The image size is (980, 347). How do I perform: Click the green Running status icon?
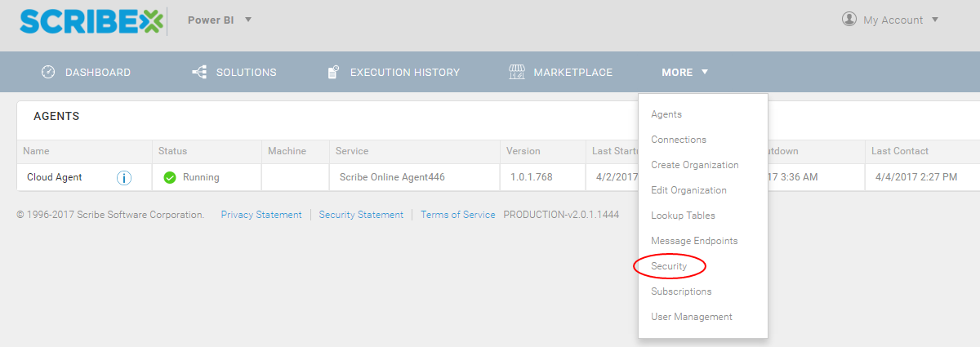(170, 177)
